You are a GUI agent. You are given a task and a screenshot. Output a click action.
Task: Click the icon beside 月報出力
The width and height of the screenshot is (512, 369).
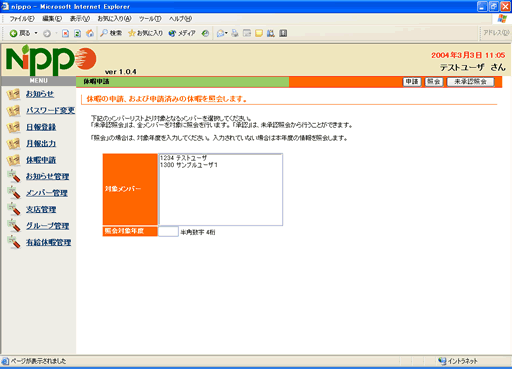pyautogui.click(x=14, y=144)
